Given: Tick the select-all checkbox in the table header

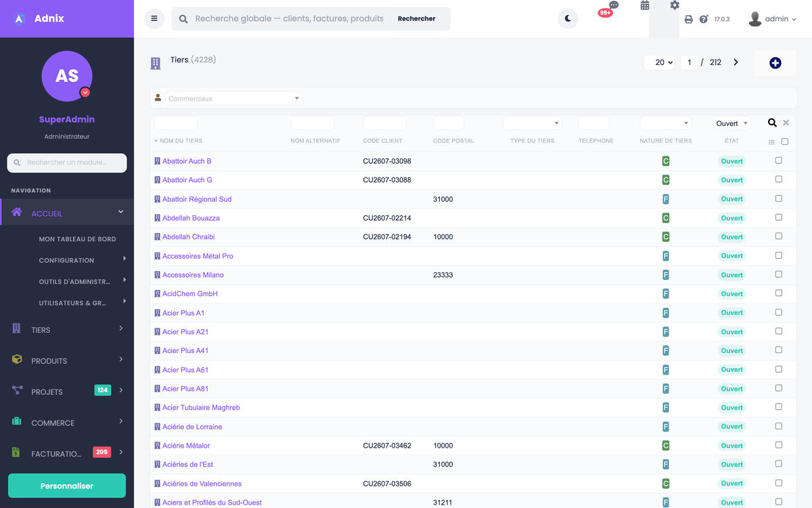Looking at the screenshot, I should [x=785, y=142].
